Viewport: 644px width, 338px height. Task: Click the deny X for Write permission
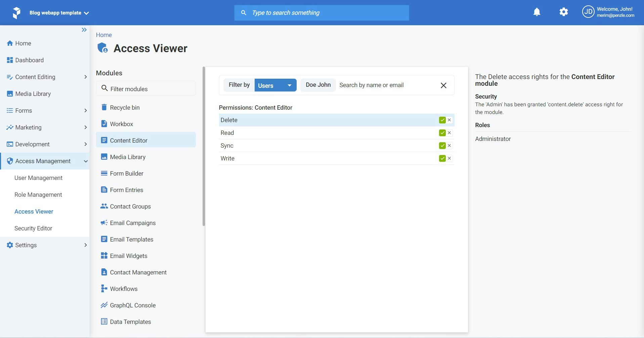[449, 158]
